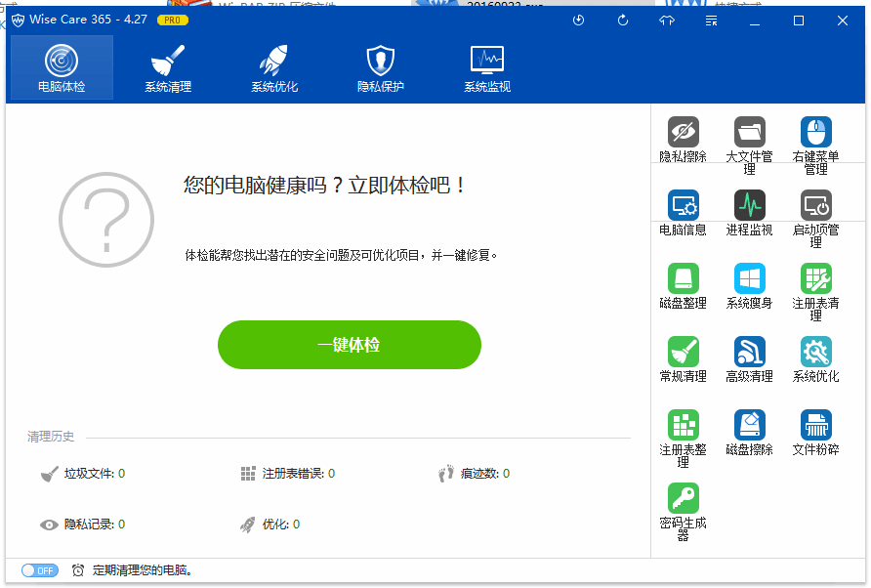Click the green 一键体检 checkup button

pyautogui.click(x=349, y=345)
